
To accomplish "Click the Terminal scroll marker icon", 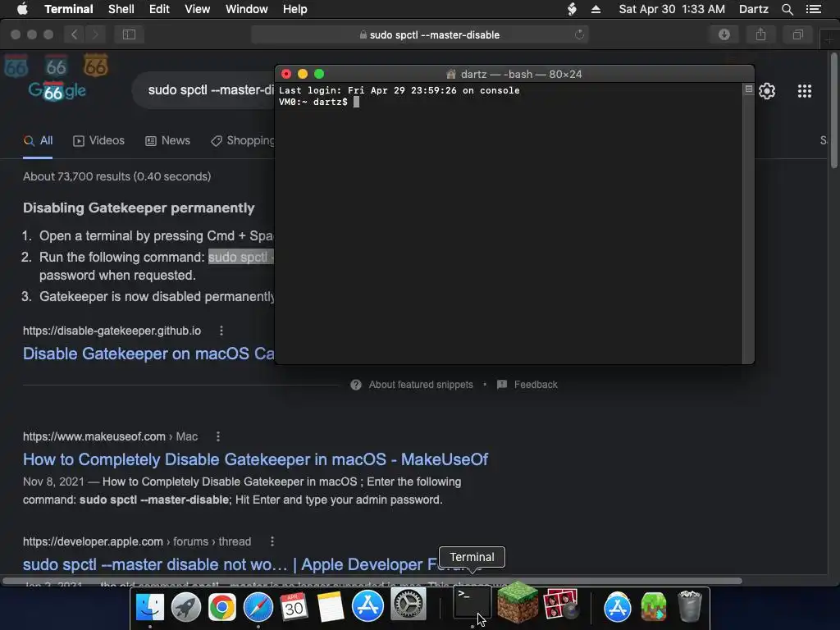I will coord(748,89).
